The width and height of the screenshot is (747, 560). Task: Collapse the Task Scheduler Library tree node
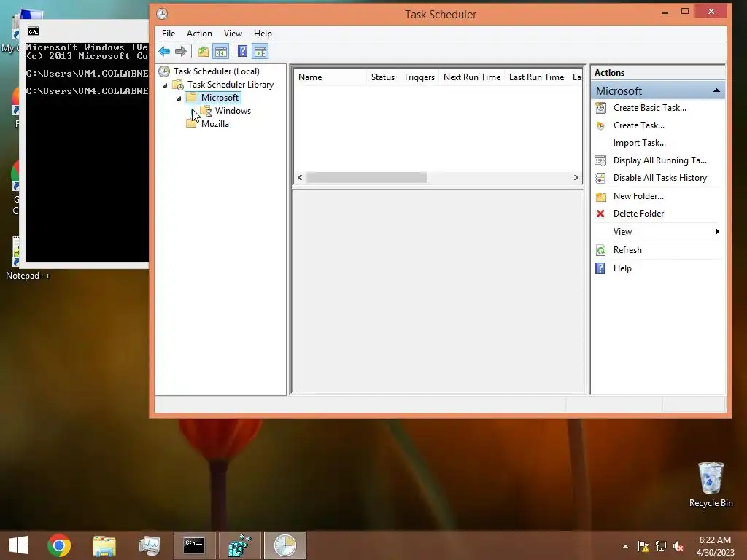(x=166, y=85)
